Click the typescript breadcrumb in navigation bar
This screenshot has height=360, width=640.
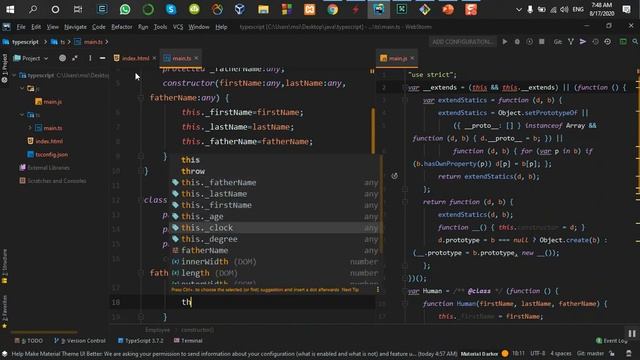25,42
